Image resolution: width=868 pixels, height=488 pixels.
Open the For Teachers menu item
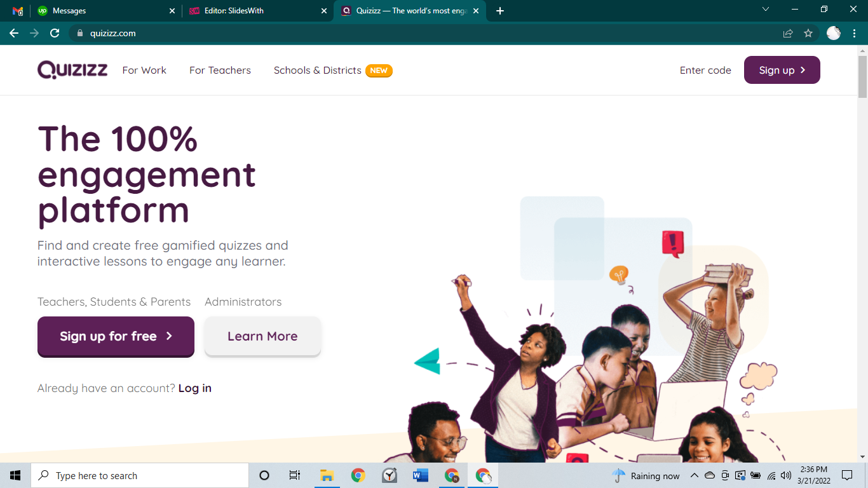click(x=220, y=70)
